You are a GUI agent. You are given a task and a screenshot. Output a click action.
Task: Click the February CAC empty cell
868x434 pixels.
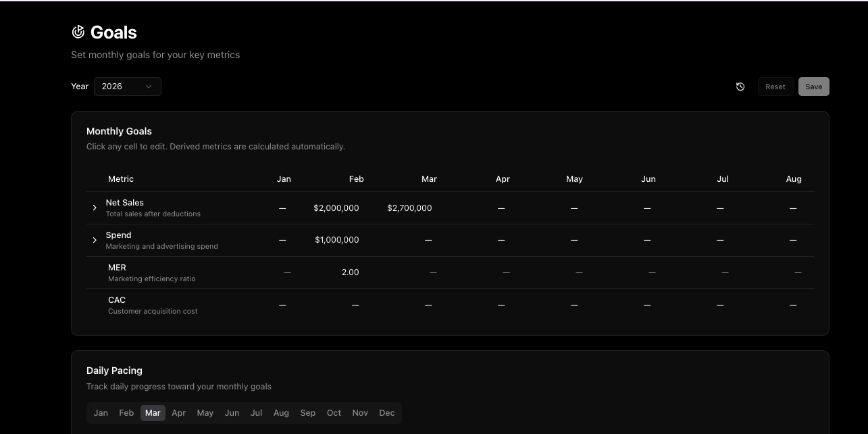355,305
